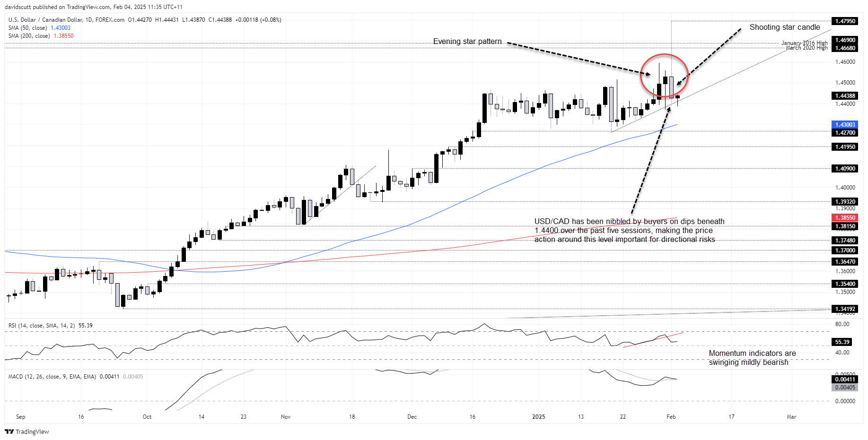Click the January 2016 High label
The image size is (868, 440).
[x=805, y=43]
